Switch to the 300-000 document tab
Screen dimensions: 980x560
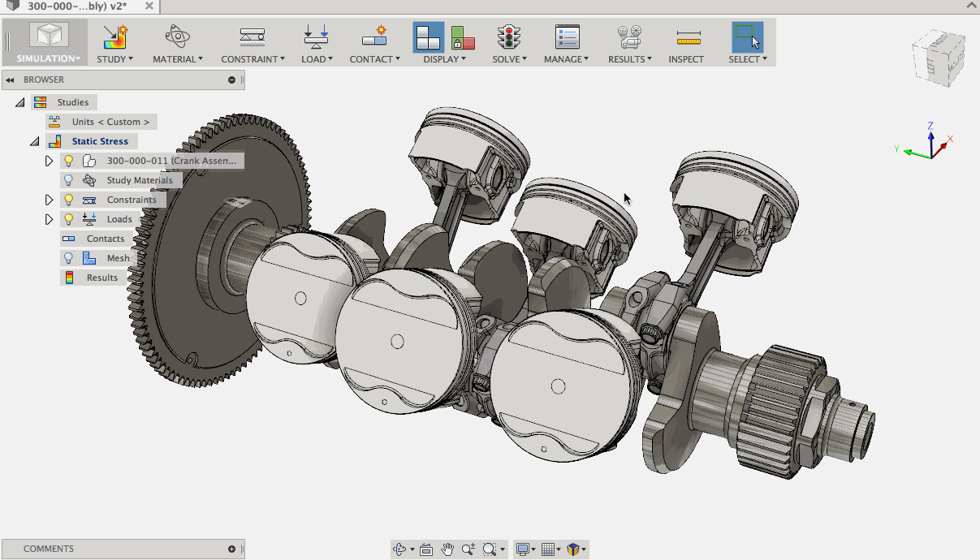point(65,6)
